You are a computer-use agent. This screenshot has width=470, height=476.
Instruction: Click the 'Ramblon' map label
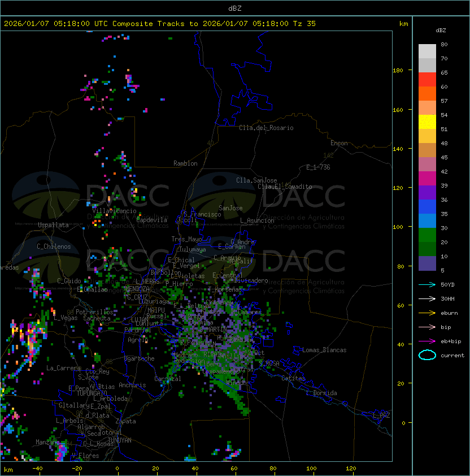pos(185,163)
